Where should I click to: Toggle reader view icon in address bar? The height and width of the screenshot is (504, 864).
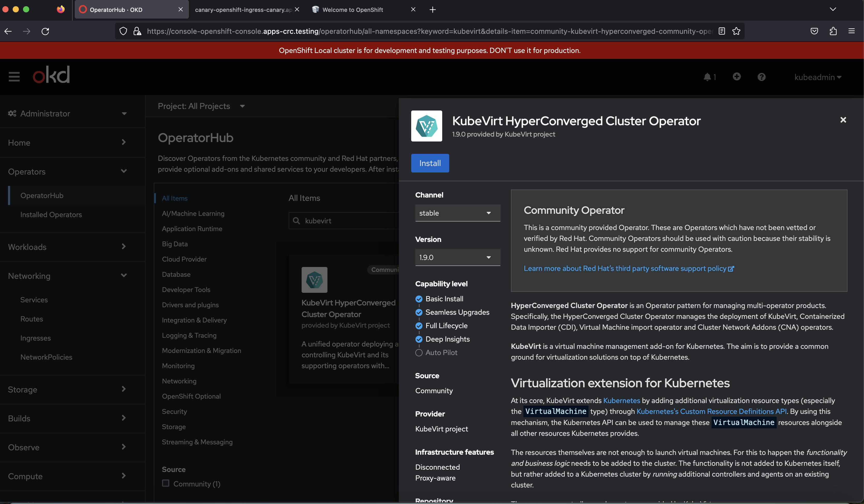[x=721, y=31]
